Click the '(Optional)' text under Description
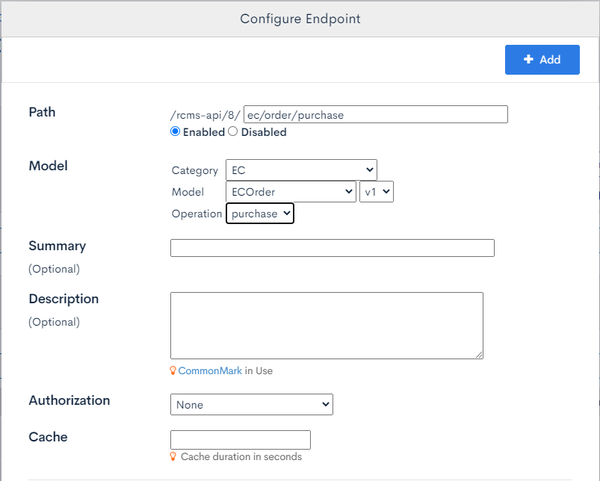The height and width of the screenshot is (481, 600). click(54, 322)
